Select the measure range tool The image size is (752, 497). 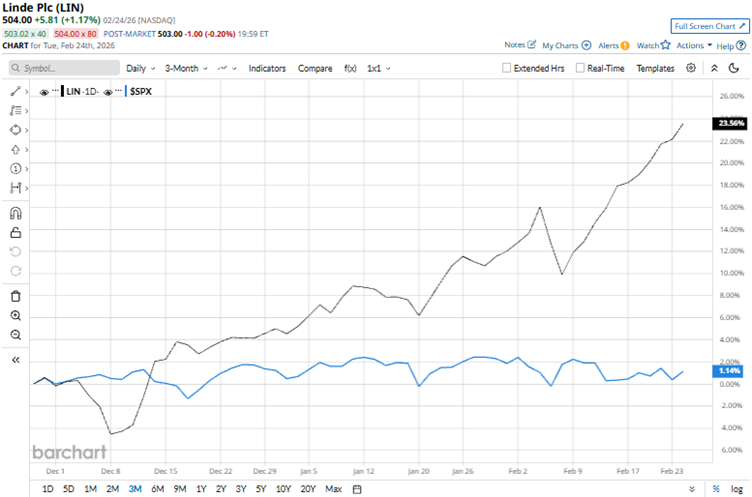tap(15, 188)
